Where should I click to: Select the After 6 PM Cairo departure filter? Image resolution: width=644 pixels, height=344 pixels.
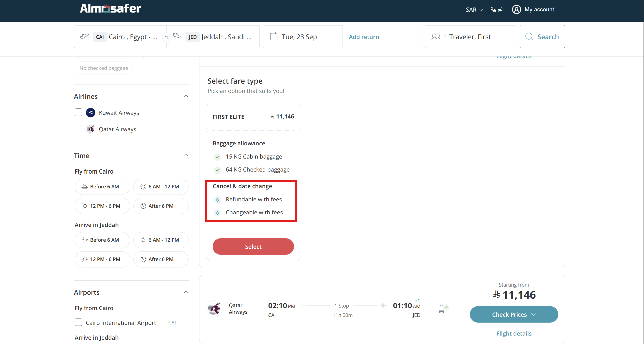tap(161, 206)
